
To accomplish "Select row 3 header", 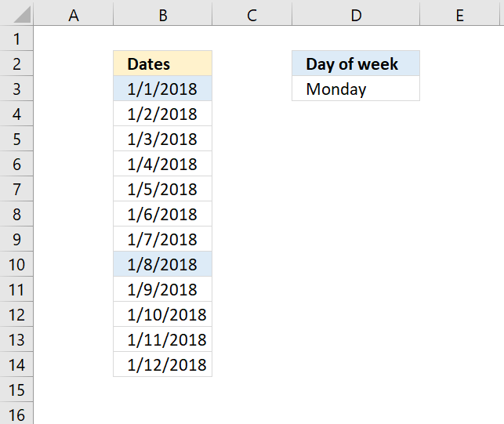I will pyautogui.click(x=16, y=89).
